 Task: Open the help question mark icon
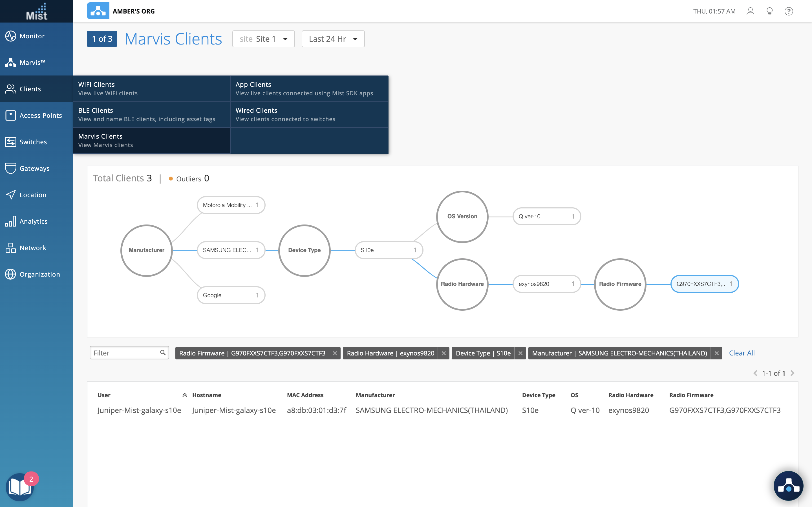click(789, 11)
